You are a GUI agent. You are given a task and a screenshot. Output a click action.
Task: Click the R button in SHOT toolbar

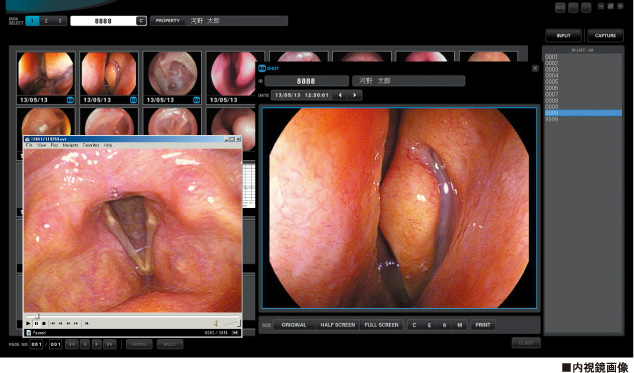(x=444, y=325)
